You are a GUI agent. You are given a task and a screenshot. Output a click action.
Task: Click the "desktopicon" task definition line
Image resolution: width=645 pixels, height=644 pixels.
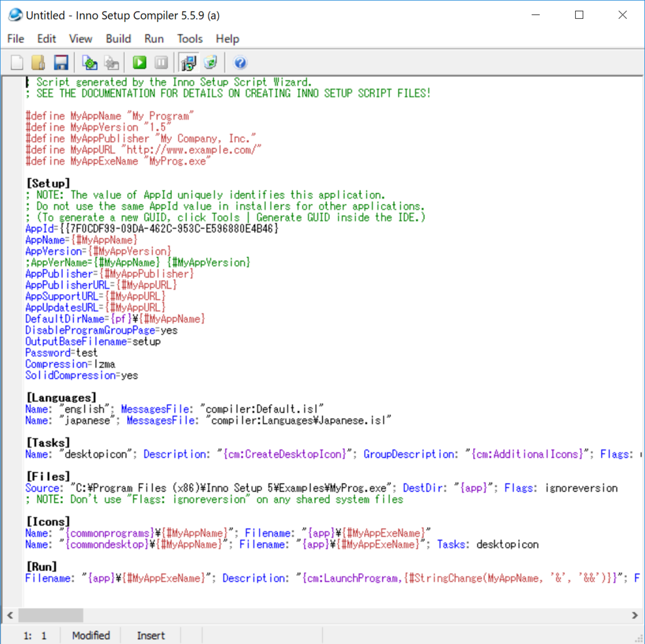(333, 454)
